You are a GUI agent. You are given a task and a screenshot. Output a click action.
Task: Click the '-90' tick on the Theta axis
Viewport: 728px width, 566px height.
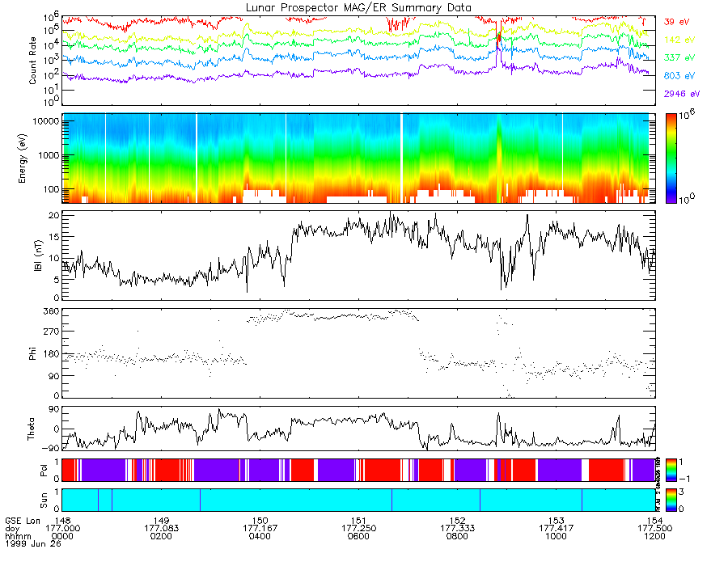pos(51,448)
